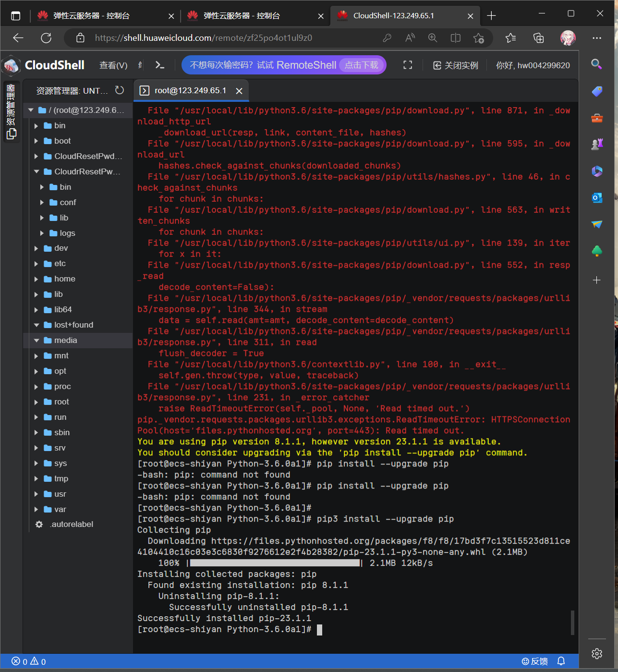The width and height of the screenshot is (618, 672).
Task: Add page to favorites with star icon
Action: coord(478,38)
